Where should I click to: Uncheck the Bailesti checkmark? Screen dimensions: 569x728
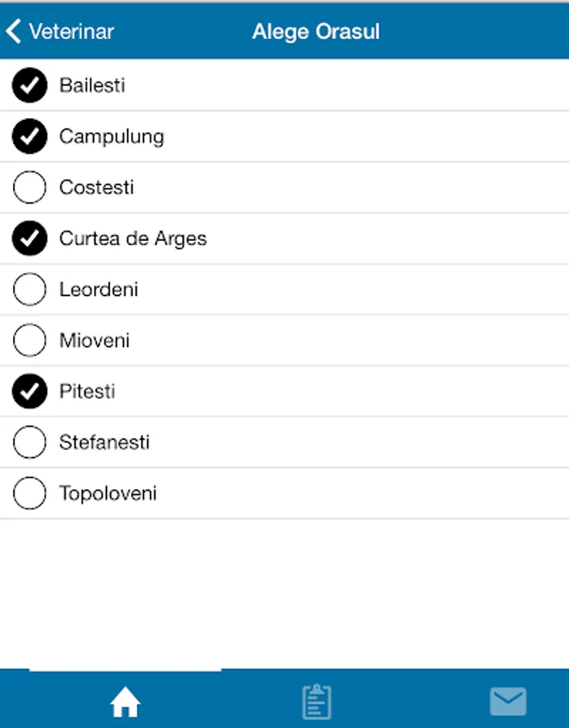coord(30,85)
